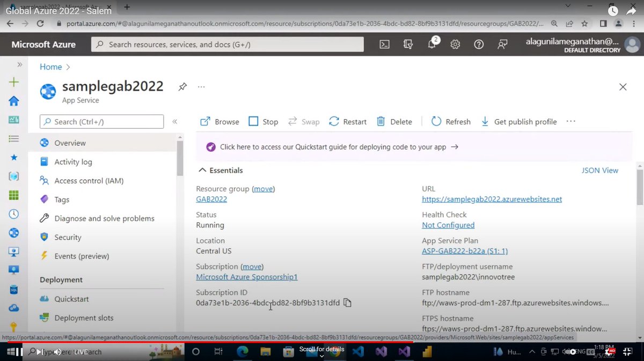Open Microsoft Azure Sponsorship1 subscription link
The image size is (644, 361).
coord(247,277)
